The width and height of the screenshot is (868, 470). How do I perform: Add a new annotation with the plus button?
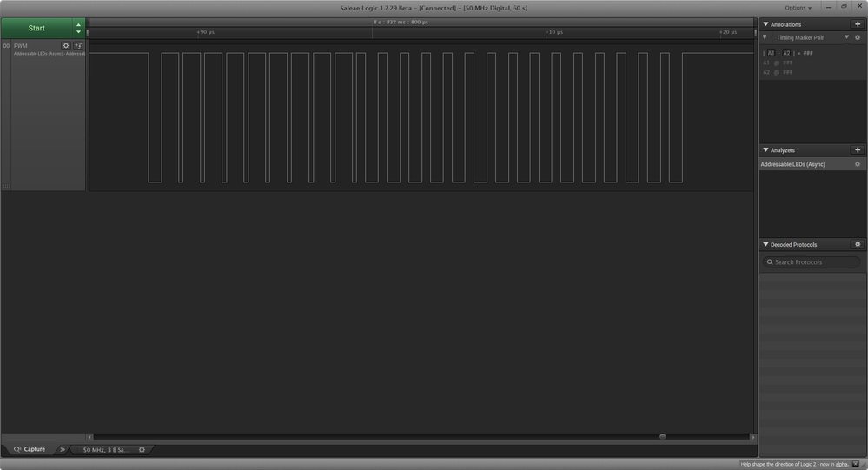(858, 24)
